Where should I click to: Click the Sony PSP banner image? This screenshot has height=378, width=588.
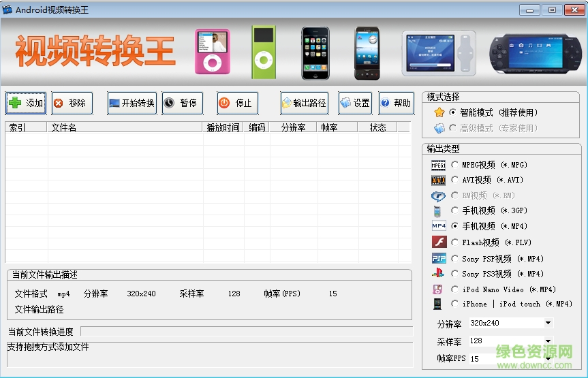(x=536, y=54)
